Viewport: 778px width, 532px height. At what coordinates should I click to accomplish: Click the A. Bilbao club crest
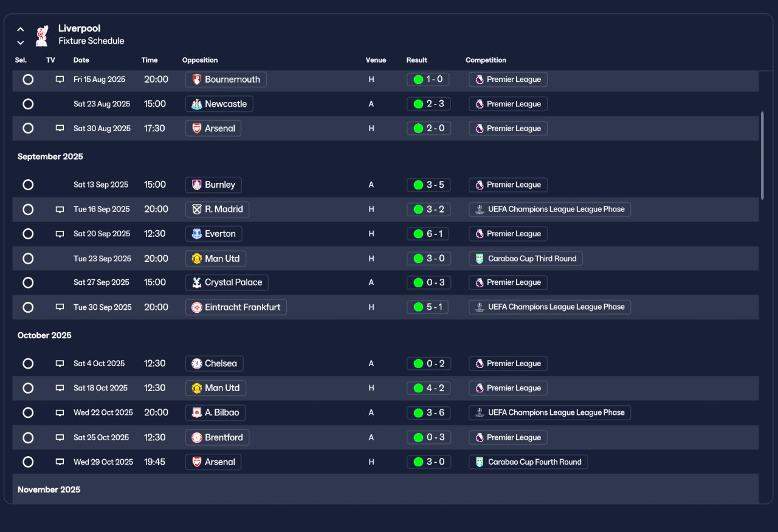(196, 413)
